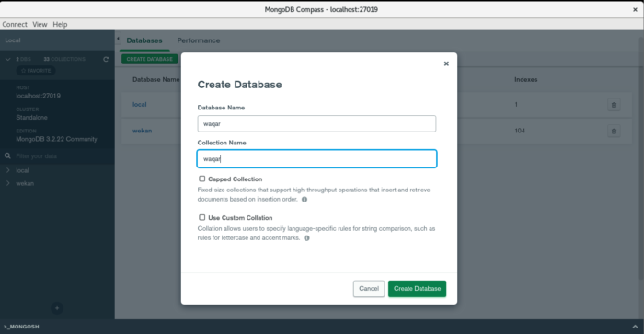Open the Connect menu
Image resolution: width=644 pixels, height=334 pixels.
pyautogui.click(x=15, y=24)
